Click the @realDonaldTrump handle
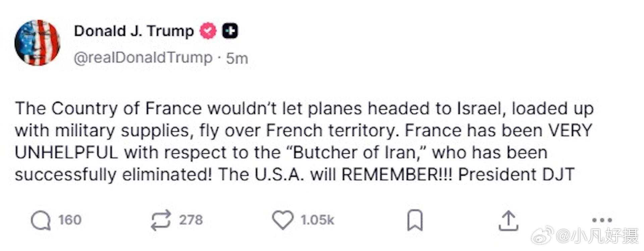The image size is (644, 251). [x=143, y=58]
